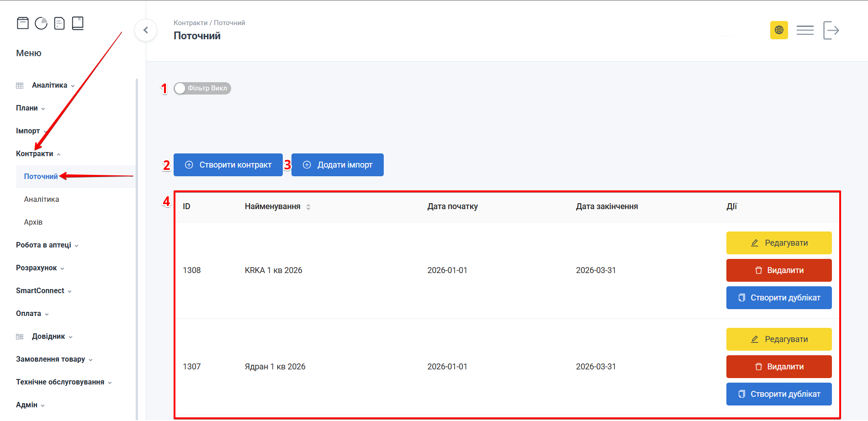The image size is (868, 421).
Task: Select the pie chart icon in the sidebar
Action: click(41, 23)
